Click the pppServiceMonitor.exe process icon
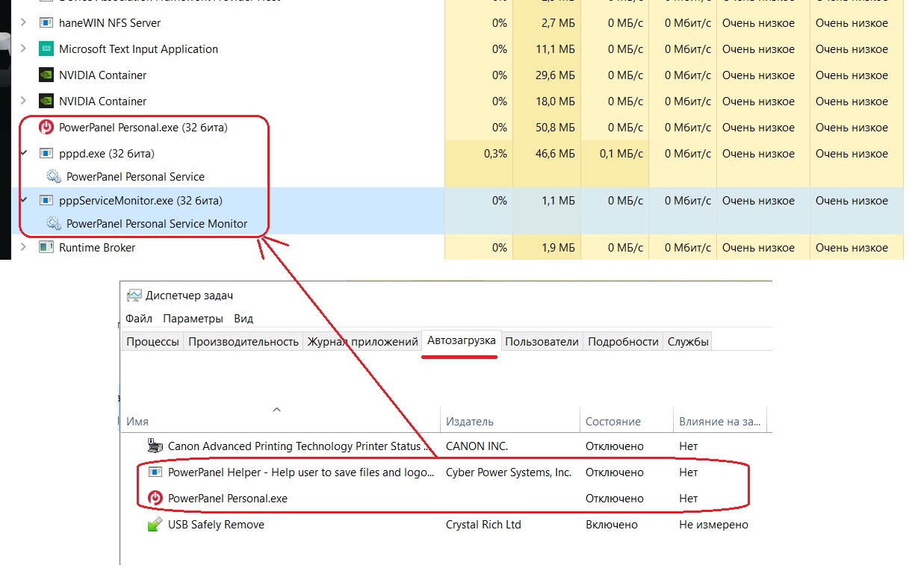The height and width of the screenshot is (568, 924). (x=46, y=201)
